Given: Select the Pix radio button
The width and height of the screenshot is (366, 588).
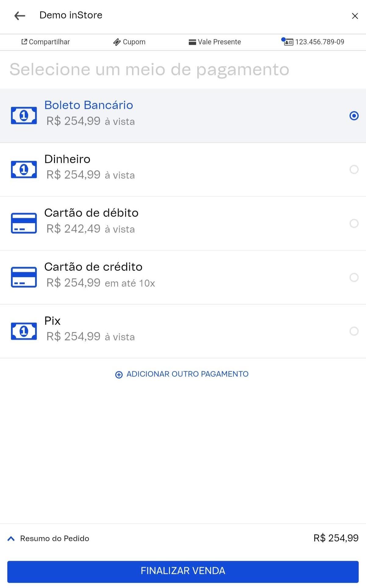Looking at the screenshot, I should click(354, 331).
